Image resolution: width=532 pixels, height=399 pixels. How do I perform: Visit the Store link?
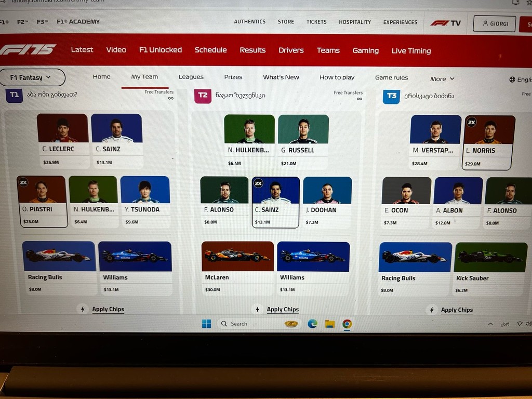(x=286, y=22)
